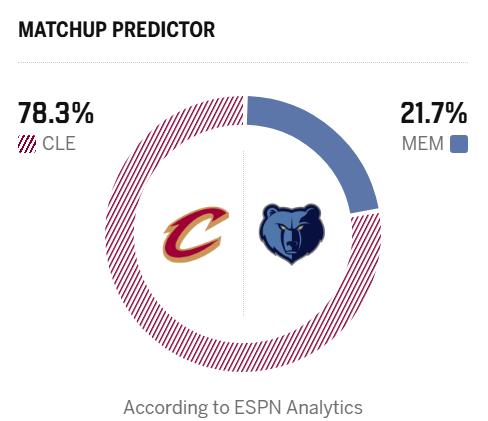Click the percent sign after 78.3
This screenshot has height=421, width=488.
click(x=83, y=113)
